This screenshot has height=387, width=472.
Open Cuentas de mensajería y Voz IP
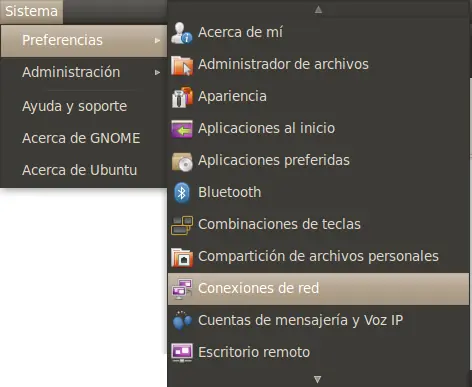point(318,321)
